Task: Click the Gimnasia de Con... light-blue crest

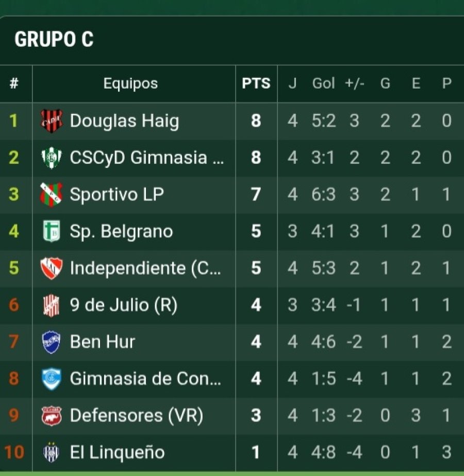Action: [52, 379]
